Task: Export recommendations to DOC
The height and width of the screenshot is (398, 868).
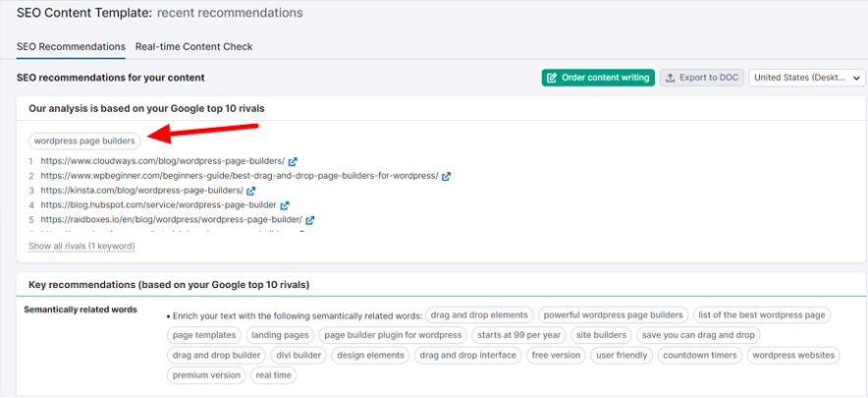Action: (x=701, y=78)
